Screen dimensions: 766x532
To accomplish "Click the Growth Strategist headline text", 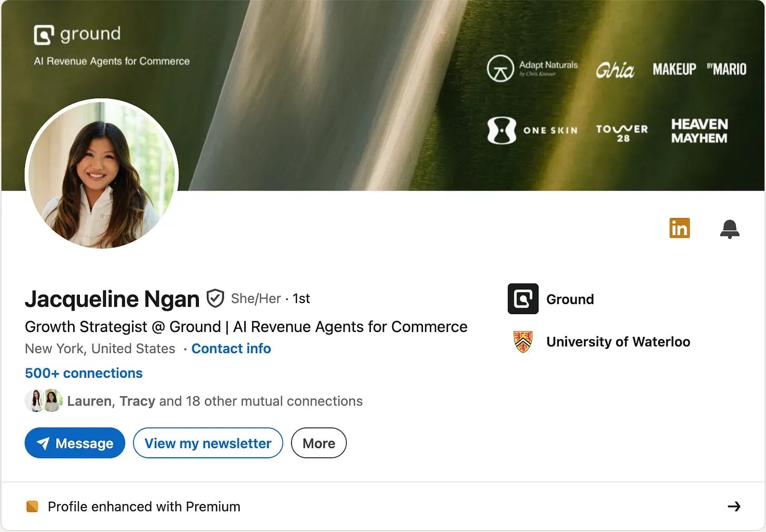I will pos(246,327).
